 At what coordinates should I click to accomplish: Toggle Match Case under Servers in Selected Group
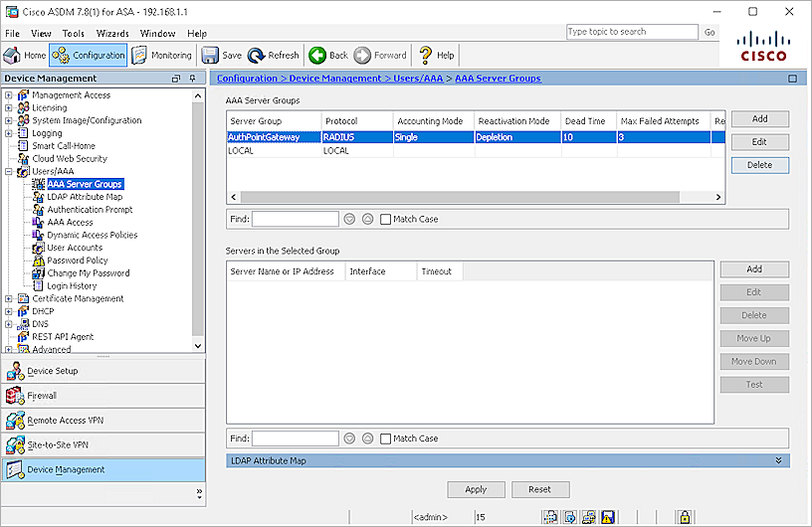pos(386,439)
